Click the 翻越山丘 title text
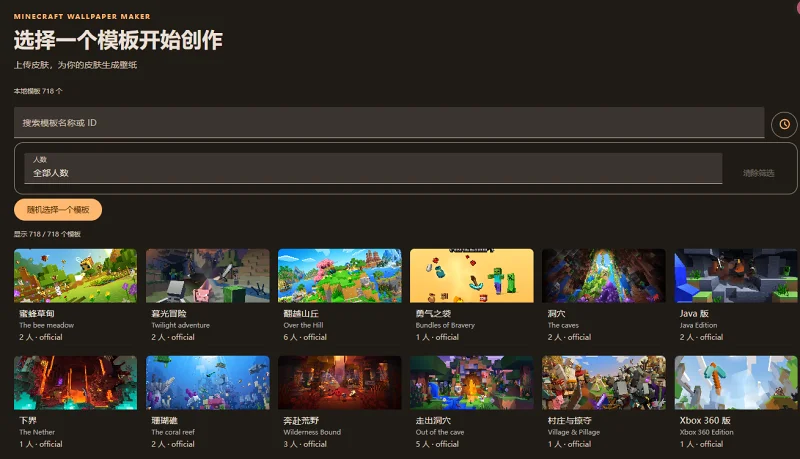 tap(301, 313)
